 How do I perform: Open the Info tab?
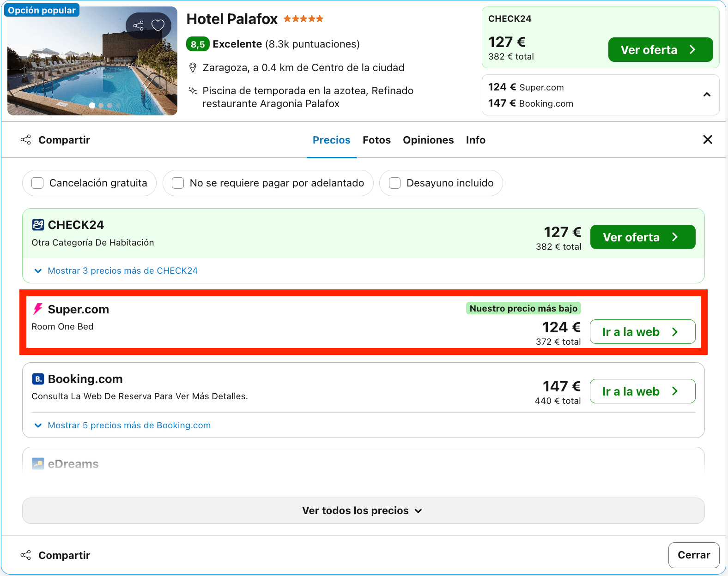[475, 140]
